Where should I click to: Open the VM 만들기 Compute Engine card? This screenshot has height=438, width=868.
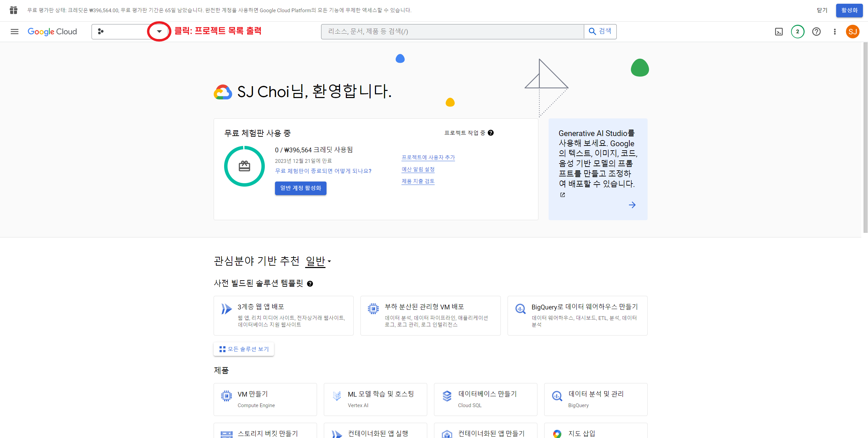(x=265, y=399)
